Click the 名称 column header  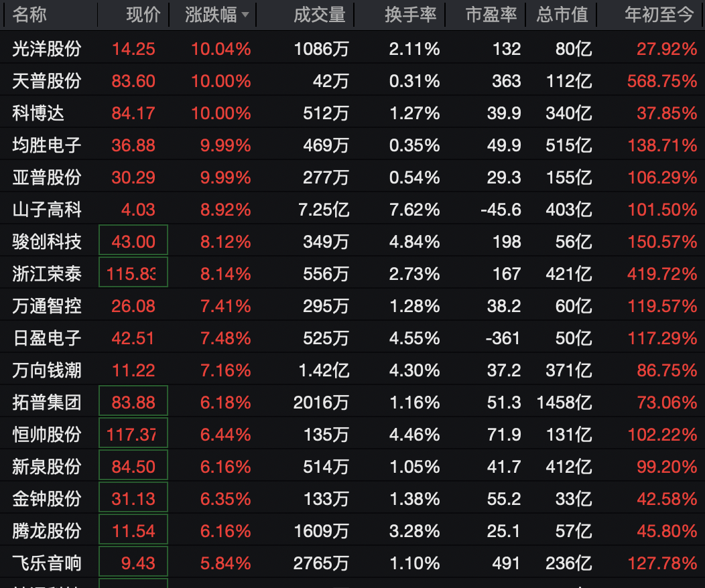point(29,15)
